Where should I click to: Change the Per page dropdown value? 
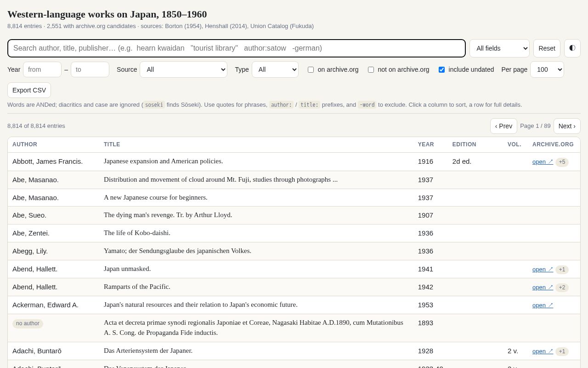click(x=547, y=69)
